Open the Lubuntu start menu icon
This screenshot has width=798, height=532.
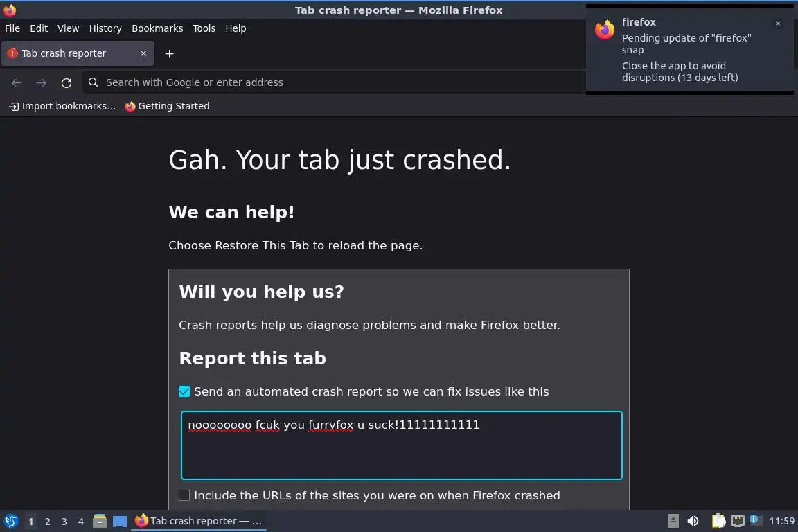pos(10,521)
